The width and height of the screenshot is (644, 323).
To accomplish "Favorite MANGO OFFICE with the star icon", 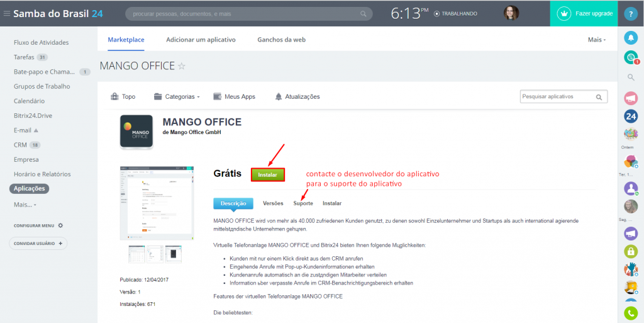I will (x=182, y=65).
